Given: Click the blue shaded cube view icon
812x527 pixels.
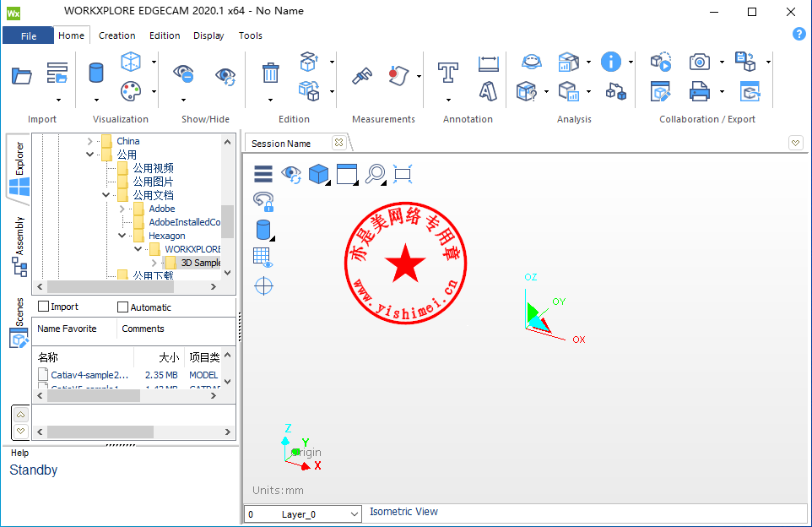Looking at the screenshot, I should [319, 174].
